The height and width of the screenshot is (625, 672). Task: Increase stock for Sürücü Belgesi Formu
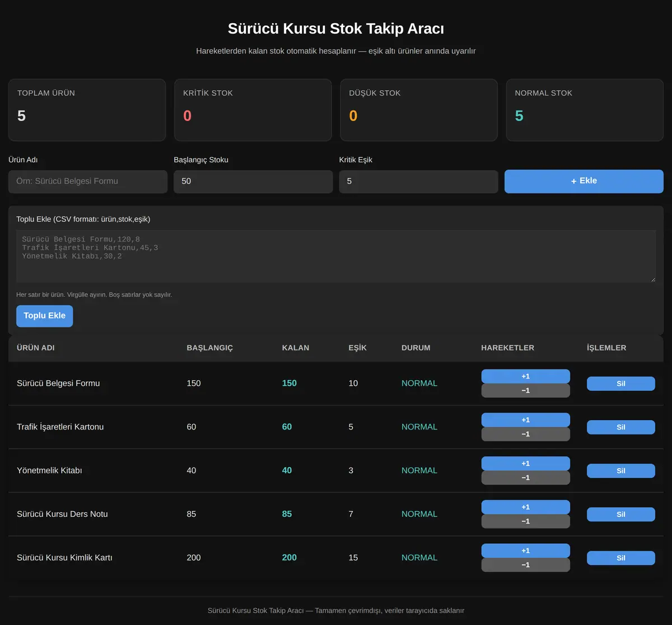(x=525, y=376)
